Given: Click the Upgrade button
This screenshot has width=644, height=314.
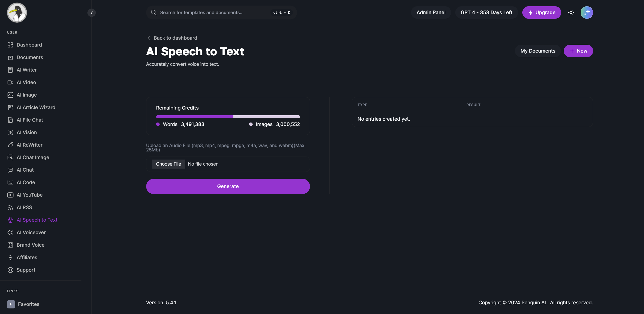Looking at the screenshot, I should click(x=542, y=12).
